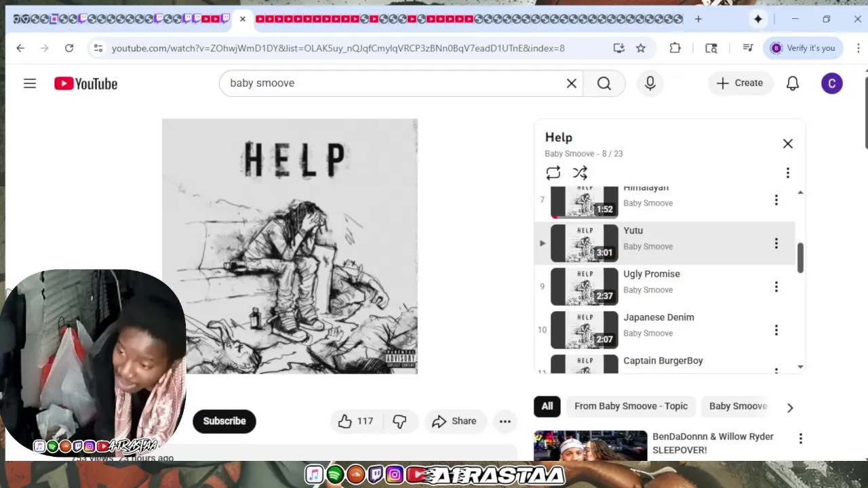This screenshot has width=868, height=488.
Task: Like the video with thumbs up
Action: (356, 421)
